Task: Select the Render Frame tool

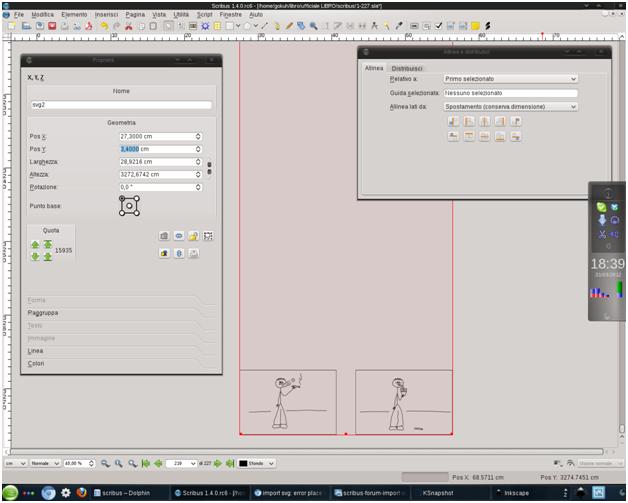Action: coord(205,26)
